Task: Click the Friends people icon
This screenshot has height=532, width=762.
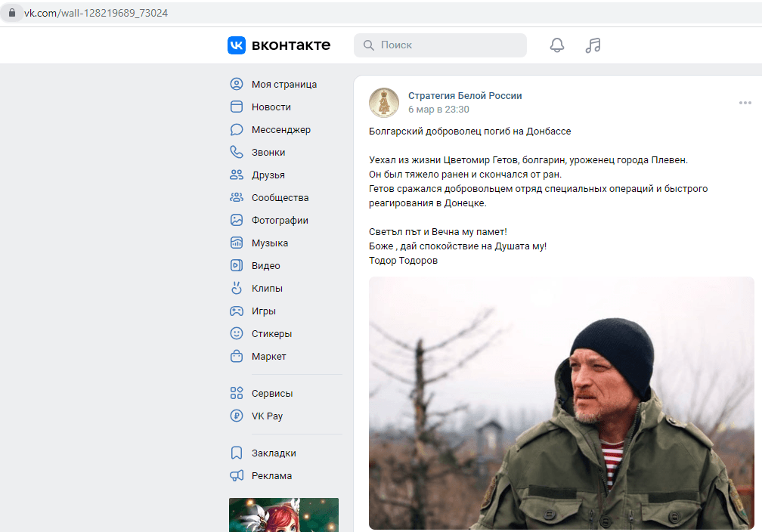Action: click(x=237, y=175)
